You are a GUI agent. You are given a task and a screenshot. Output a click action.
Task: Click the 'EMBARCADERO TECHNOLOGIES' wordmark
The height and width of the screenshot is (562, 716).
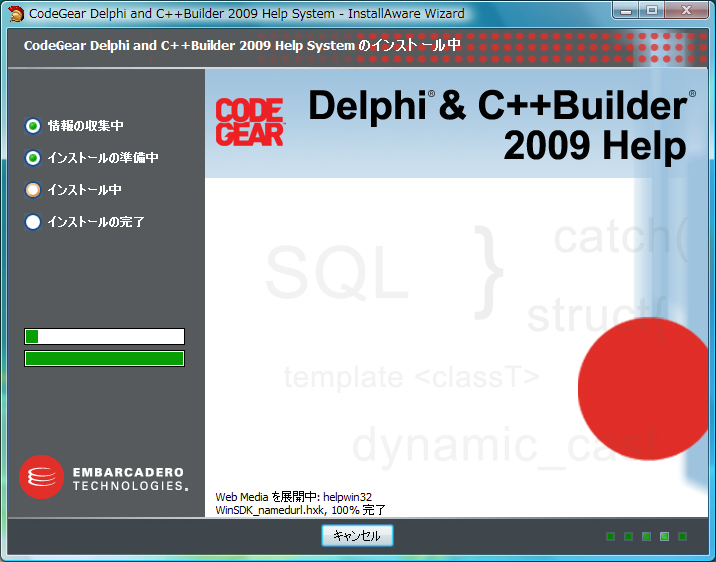(x=130, y=479)
